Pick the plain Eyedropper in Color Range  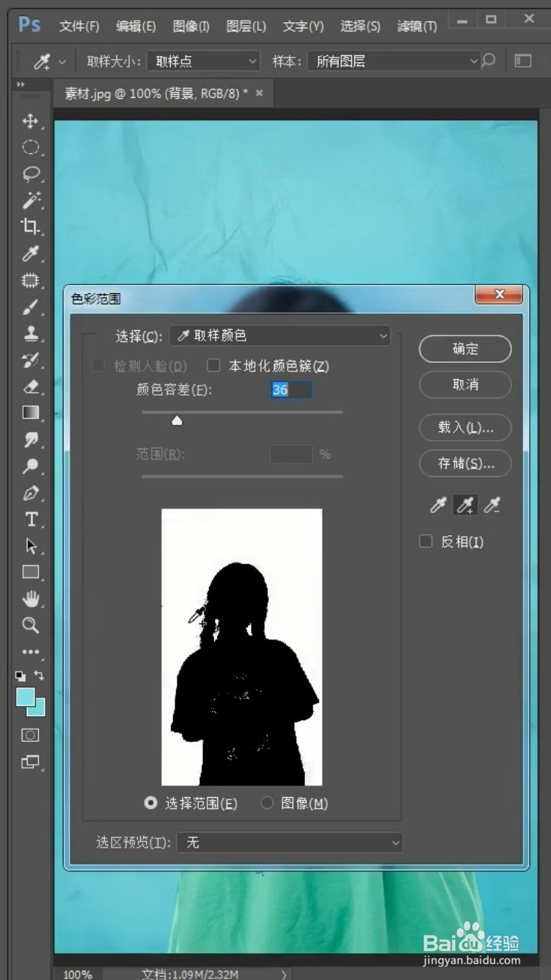pyautogui.click(x=439, y=505)
